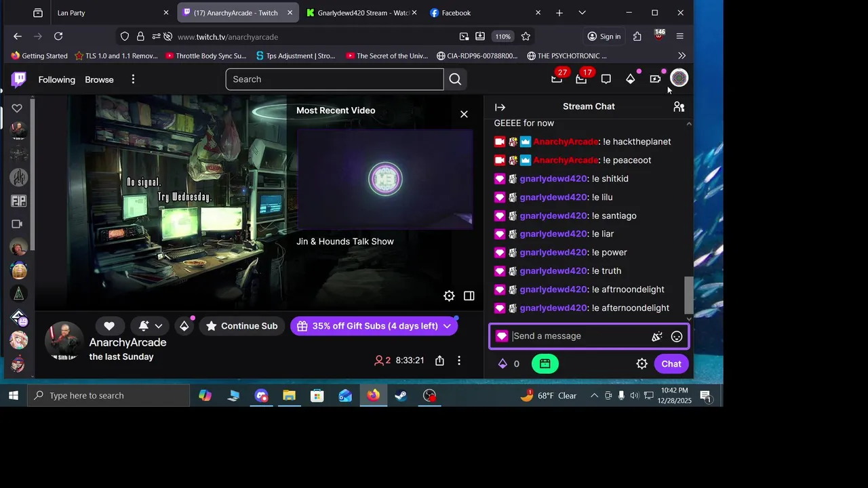Show more bookmarks via double chevron
The height and width of the screenshot is (488, 868).
point(682,56)
